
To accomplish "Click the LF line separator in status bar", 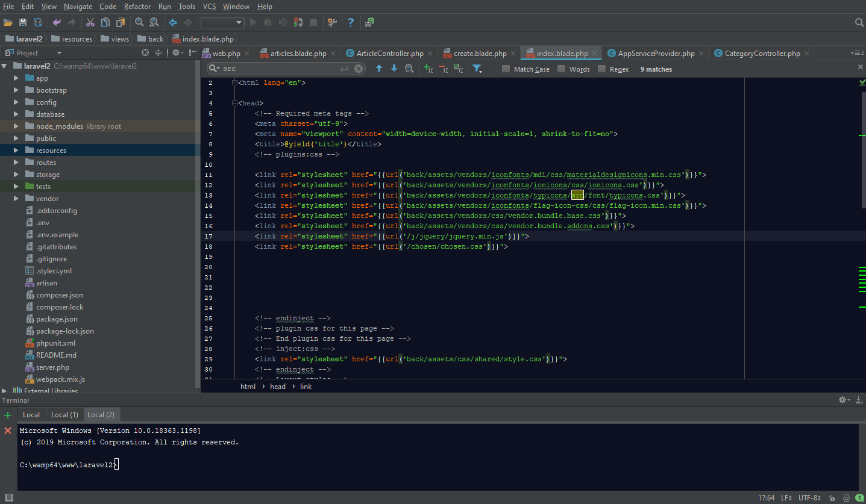I will (x=786, y=498).
